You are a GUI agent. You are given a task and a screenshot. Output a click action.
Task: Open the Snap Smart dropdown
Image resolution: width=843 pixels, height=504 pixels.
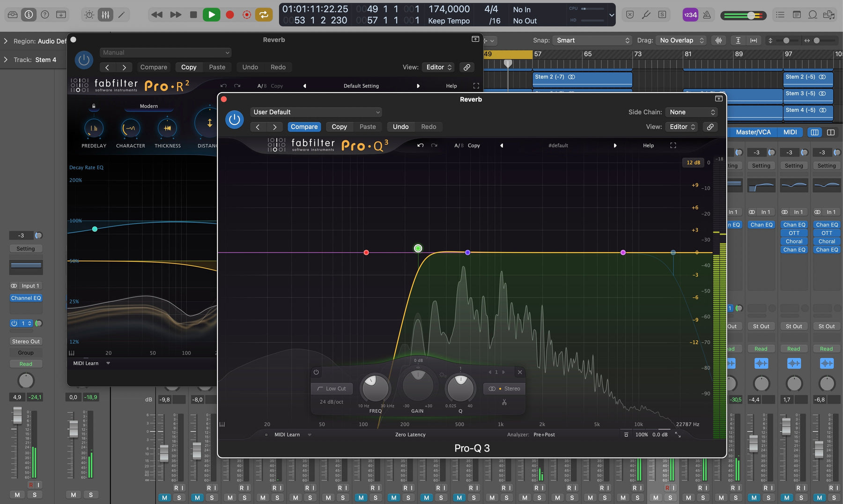pyautogui.click(x=592, y=40)
